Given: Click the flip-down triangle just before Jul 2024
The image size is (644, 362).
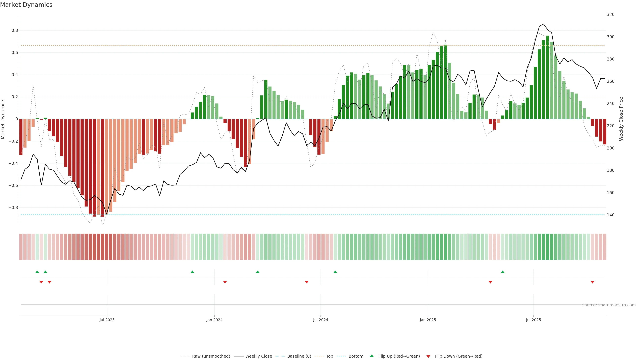Looking at the screenshot, I should [x=307, y=282].
